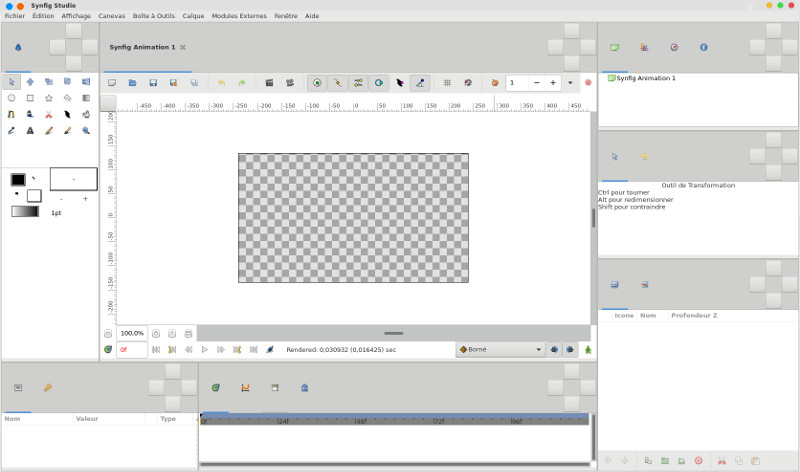Open the render settings clapperboard icon
This screenshot has width=800, height=472.
pyautogui.click(x=268, y=82)
